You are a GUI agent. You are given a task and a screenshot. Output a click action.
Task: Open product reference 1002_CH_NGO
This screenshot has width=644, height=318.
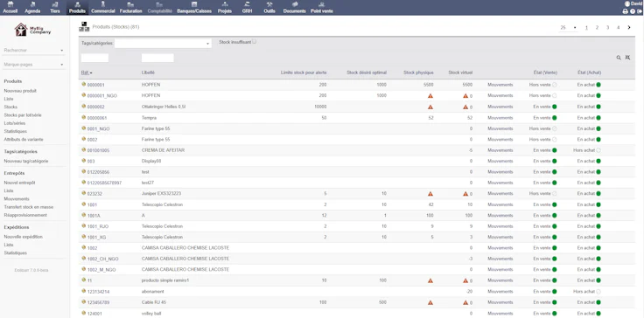pos(103,259)
